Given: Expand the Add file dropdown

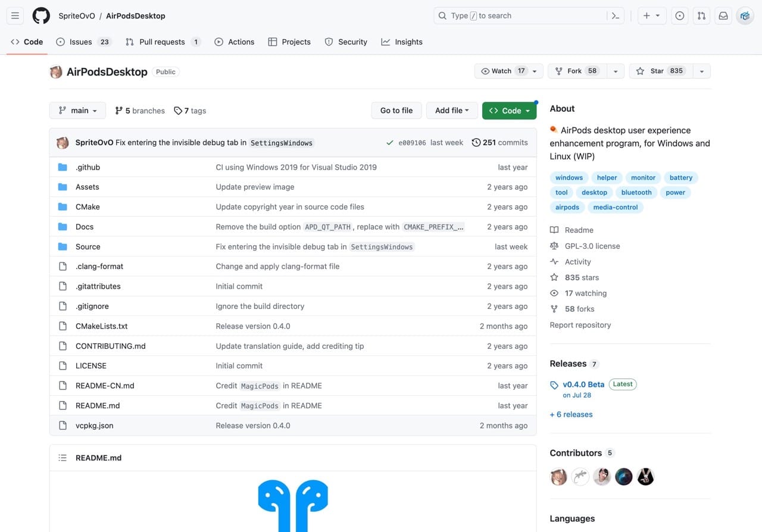Looking at the screenshot, I should [452, 111].
